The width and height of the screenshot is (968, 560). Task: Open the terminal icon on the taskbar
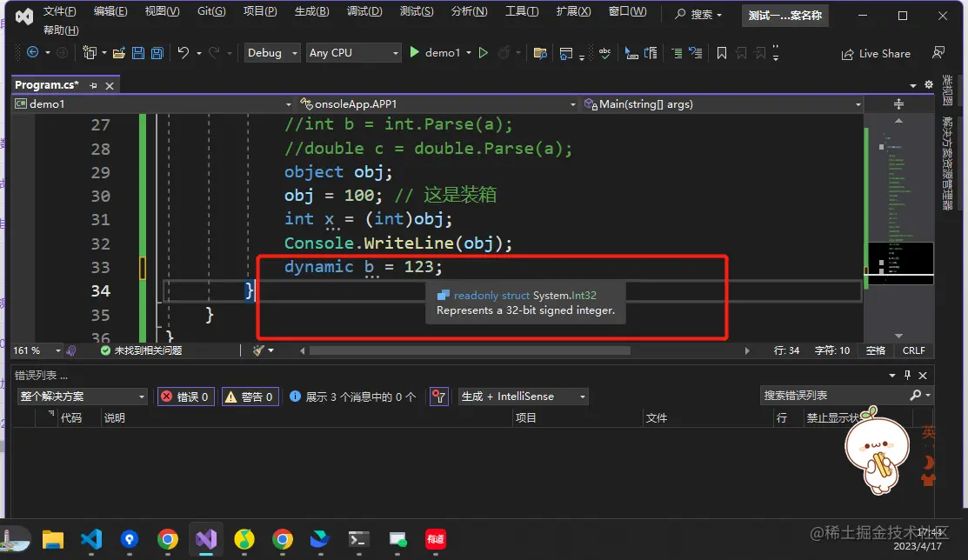[358, 539]
